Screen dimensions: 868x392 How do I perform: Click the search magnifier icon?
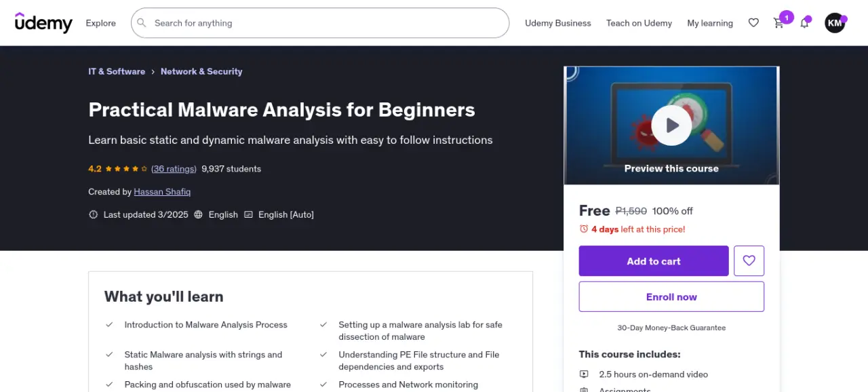click(x=142, y=23)
